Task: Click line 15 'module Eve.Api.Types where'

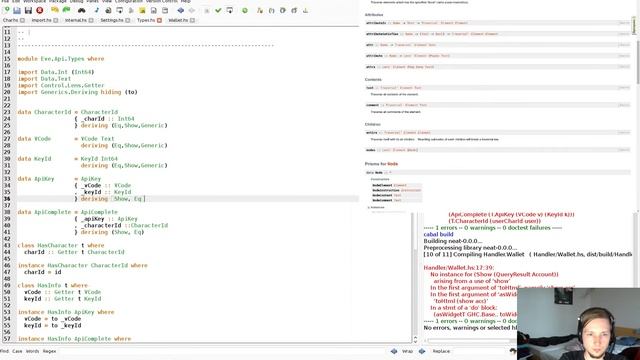Action: [x=61, y=59]
